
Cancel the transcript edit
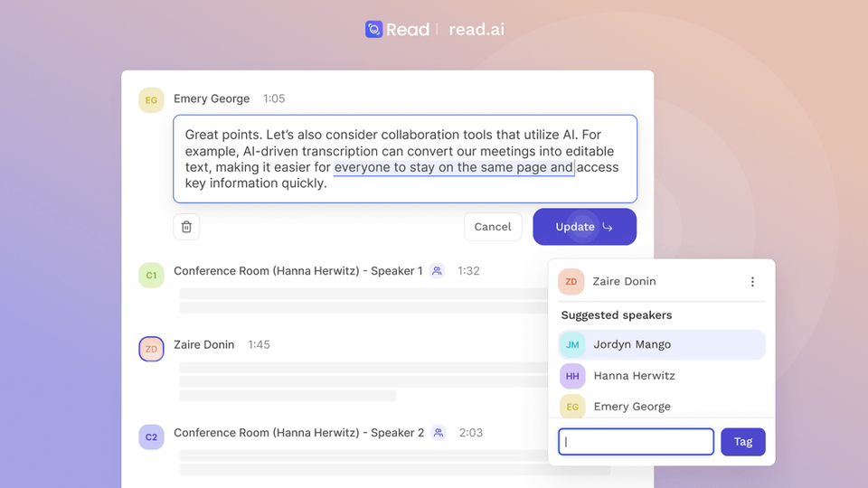[x=493, y=227]
